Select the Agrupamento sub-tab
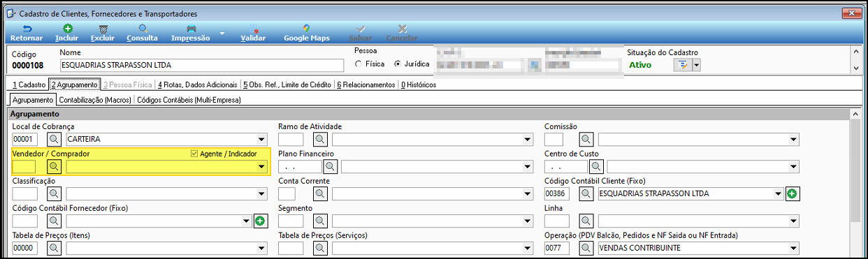 pyautogui.click(x=33, y=100)
